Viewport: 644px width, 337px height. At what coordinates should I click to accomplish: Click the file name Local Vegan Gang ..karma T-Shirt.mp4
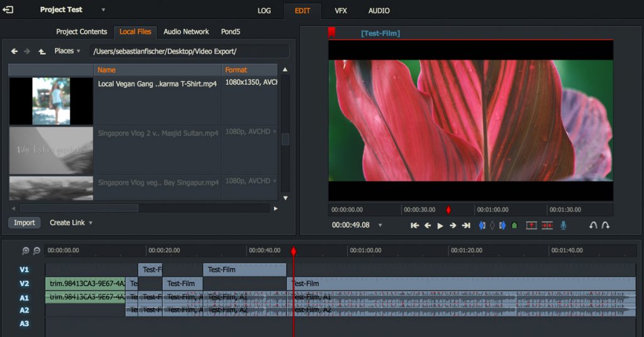click(x=157, y=84)
